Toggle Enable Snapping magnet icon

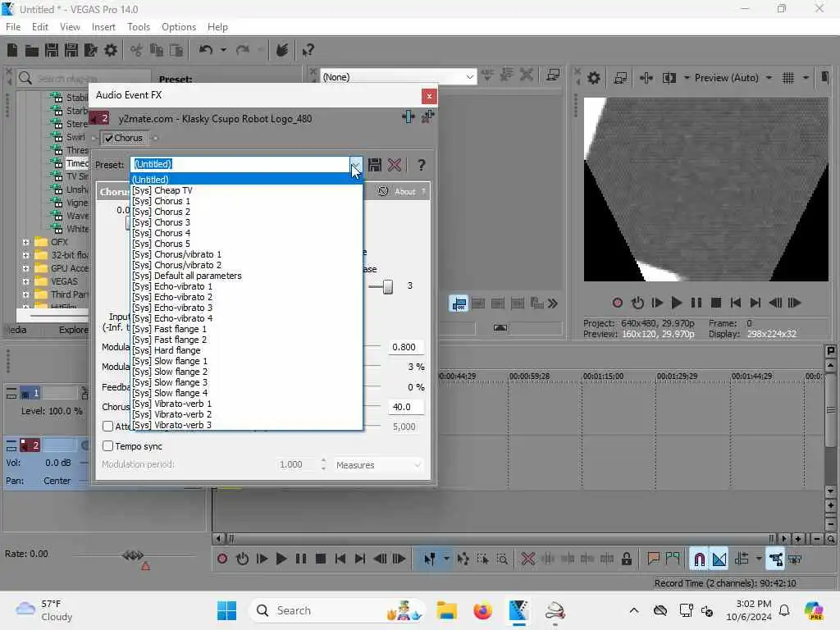click(x=699, y=559)
